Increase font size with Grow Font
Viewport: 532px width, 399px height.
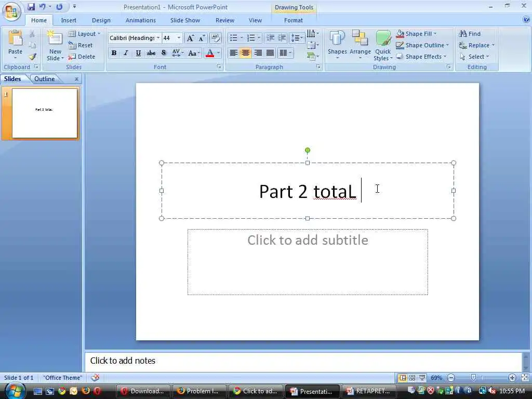coord(190,38)
